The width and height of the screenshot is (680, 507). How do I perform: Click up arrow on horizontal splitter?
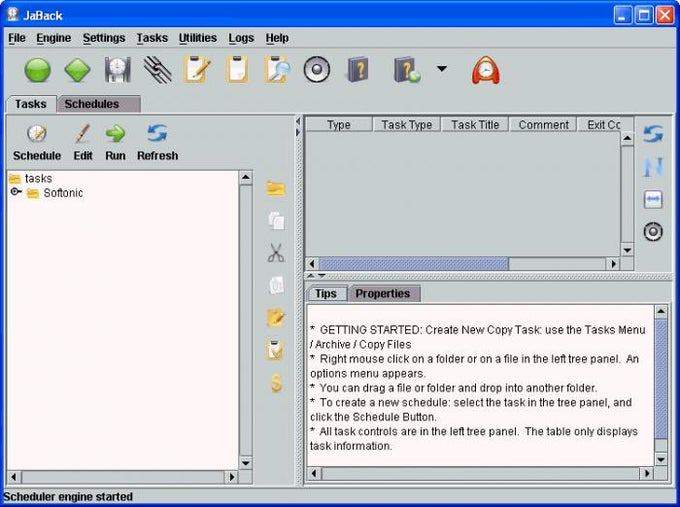point(311,276)
